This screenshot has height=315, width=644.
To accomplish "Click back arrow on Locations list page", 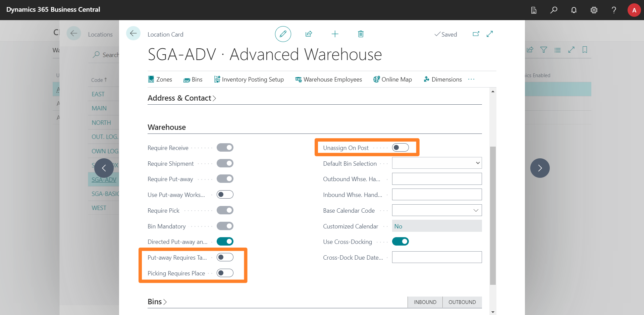I will [x=74, y=34].
